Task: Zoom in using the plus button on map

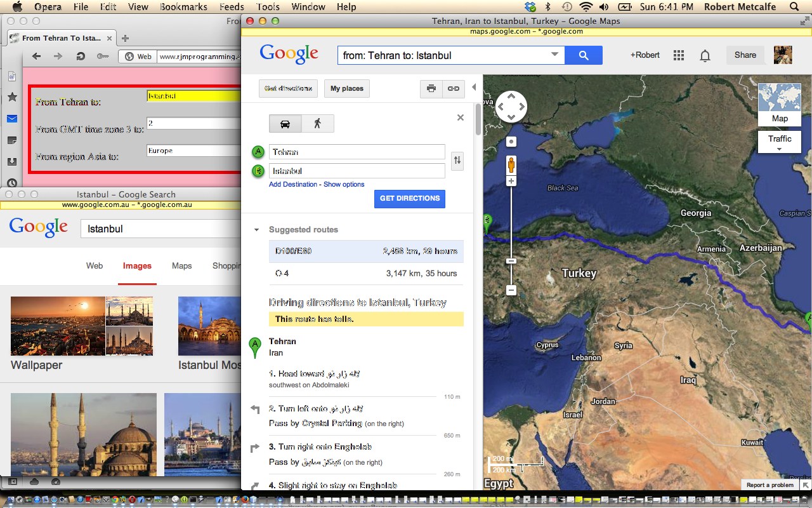Action: [x=511, y=182]
